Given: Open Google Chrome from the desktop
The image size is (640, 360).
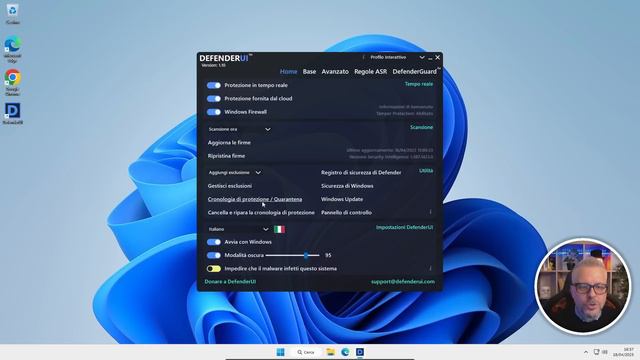Looking at the screenshot, I should pyautogui.click(x=12, y=82).
